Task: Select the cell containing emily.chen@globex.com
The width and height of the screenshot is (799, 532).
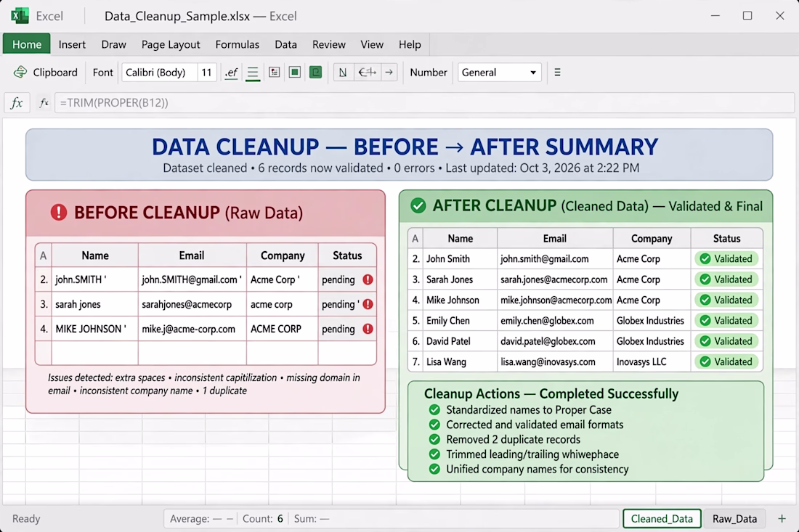Action: (555, 321)
